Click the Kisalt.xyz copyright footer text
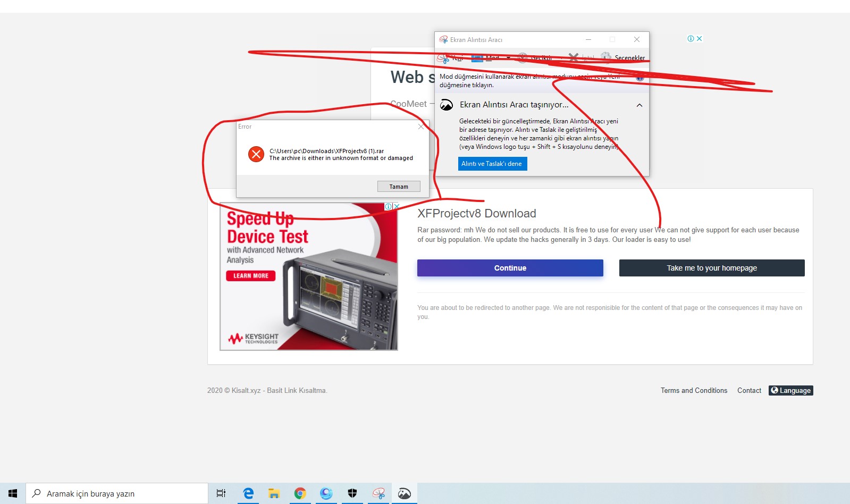 point(267,391)
